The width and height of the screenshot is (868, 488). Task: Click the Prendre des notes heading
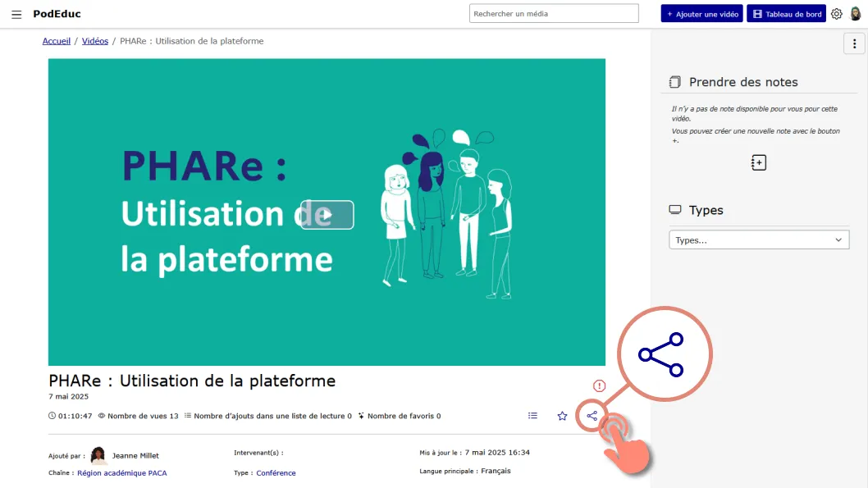tap(743, 82)
